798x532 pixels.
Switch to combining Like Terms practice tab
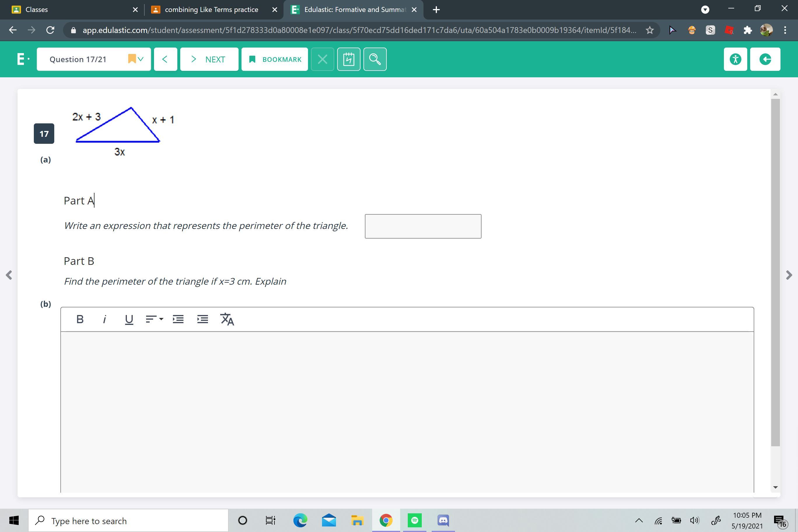pyautogui.click(x=211, y=10)
